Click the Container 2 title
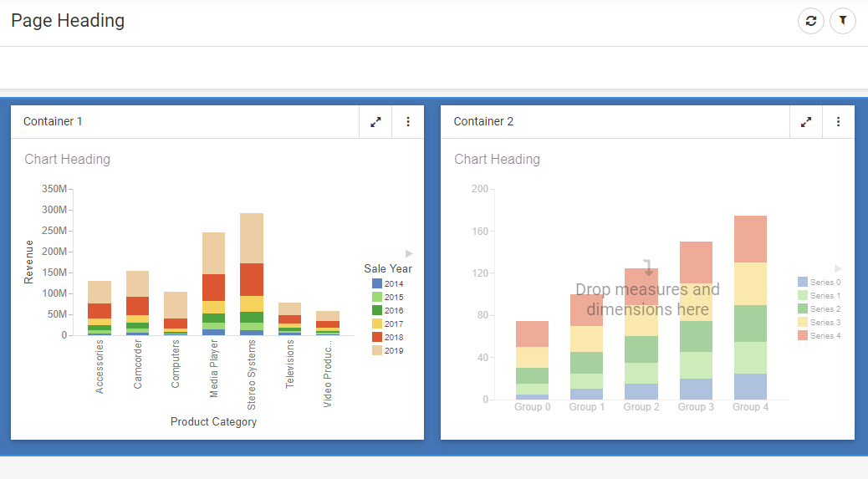This screenshot has height=479, width=868. (x=483, y=122)
